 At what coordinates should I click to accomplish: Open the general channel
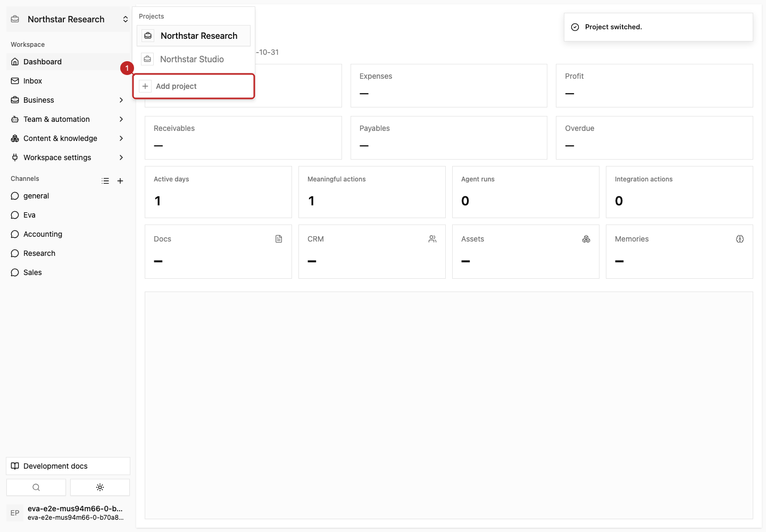point(68,196)
